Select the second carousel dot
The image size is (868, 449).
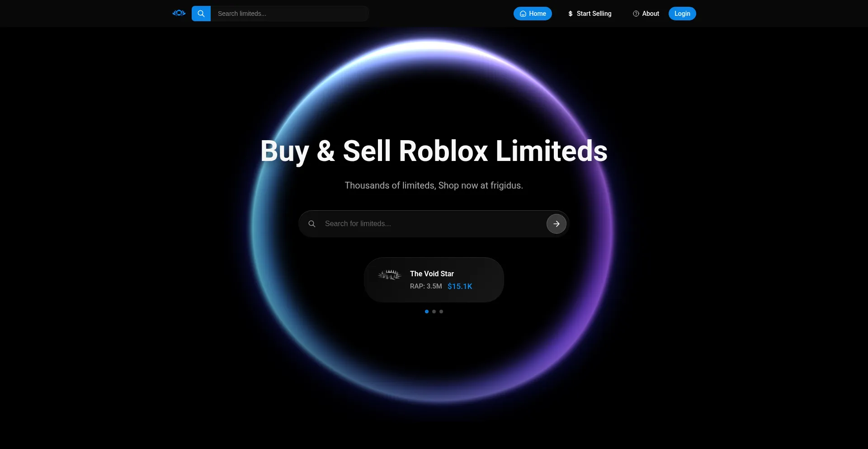point(434,312)
